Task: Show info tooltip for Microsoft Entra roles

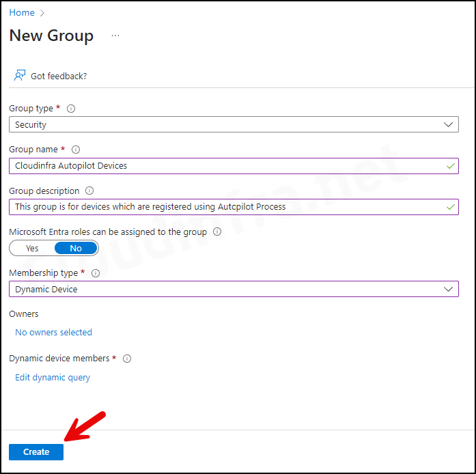Action: (217, 232)
